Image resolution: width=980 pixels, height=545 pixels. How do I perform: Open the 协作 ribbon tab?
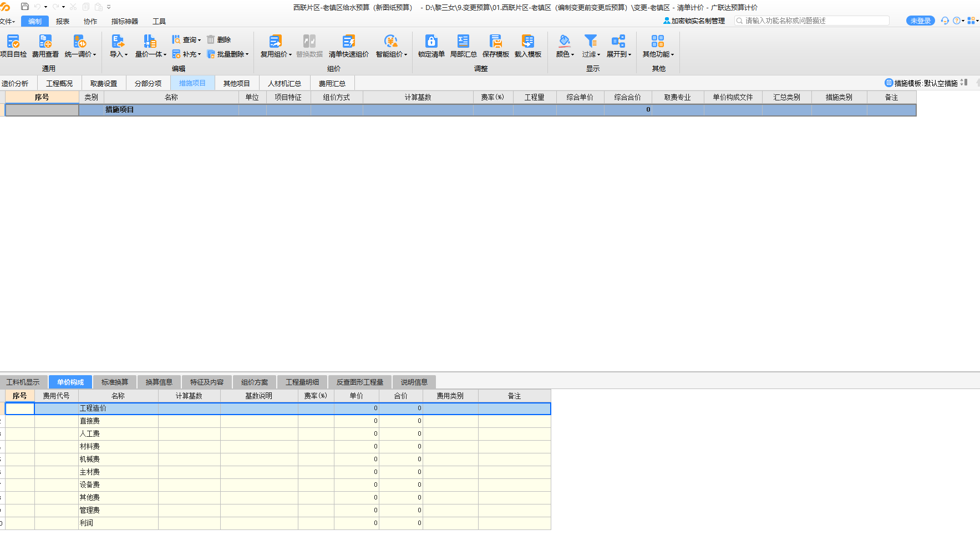point(90,21)
